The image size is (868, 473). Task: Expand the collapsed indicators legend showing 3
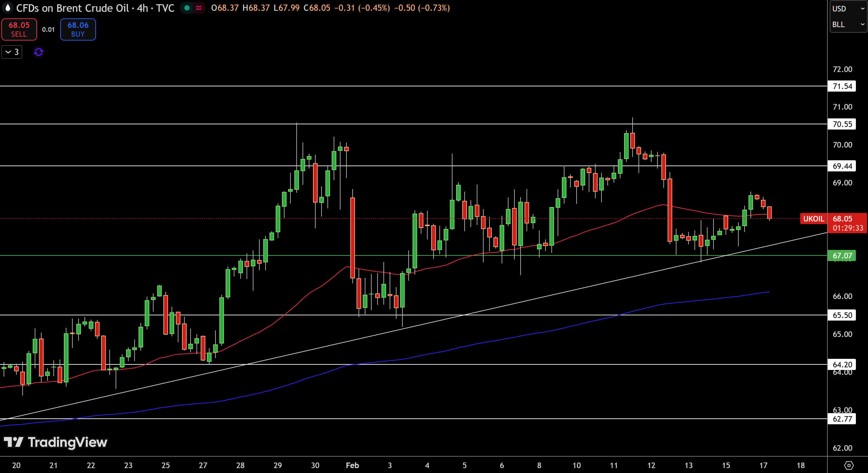coord(12,52)
